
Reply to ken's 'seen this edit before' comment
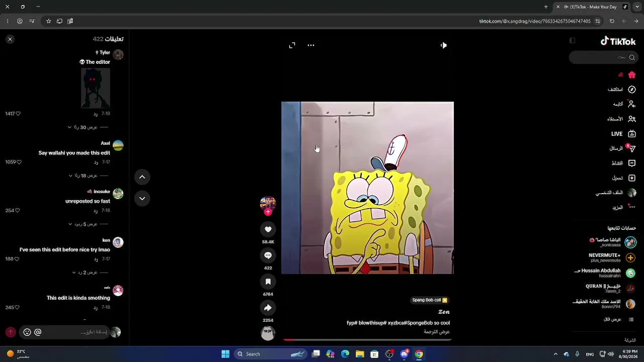96,259
